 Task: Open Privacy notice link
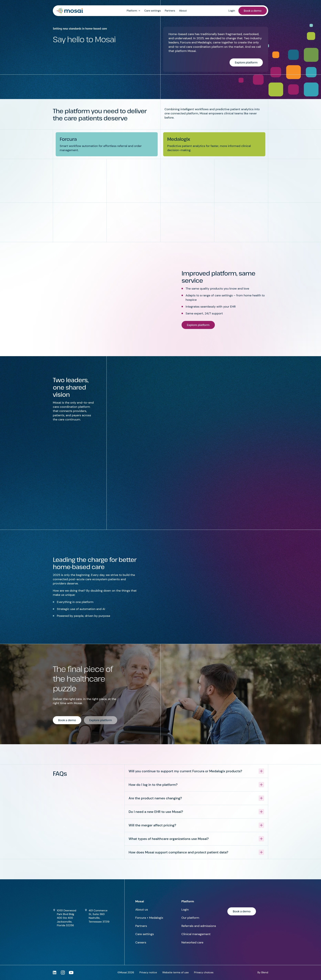tap(148, 972)
